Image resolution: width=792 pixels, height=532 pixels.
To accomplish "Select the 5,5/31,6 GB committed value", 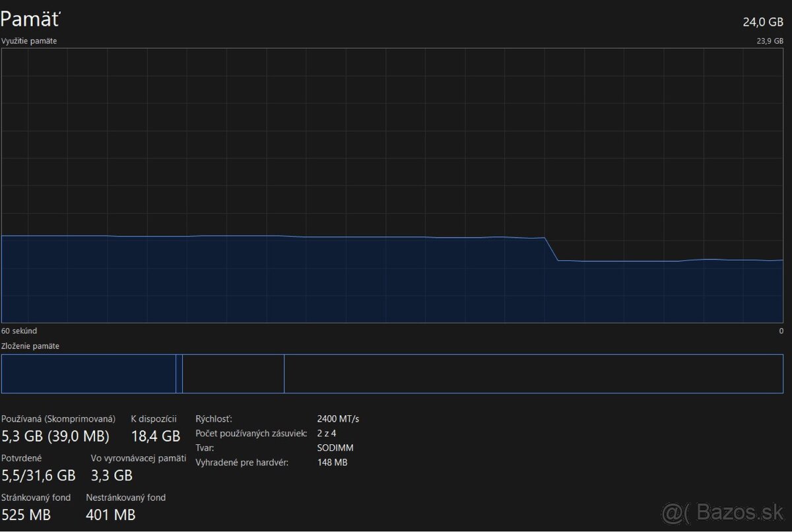I will [x=39, y=475].
